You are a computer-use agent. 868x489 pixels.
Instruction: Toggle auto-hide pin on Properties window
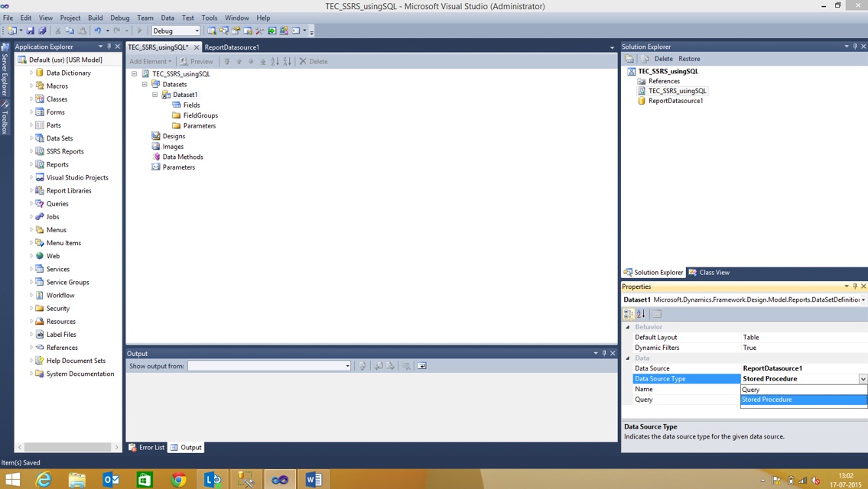pos(854,287)
